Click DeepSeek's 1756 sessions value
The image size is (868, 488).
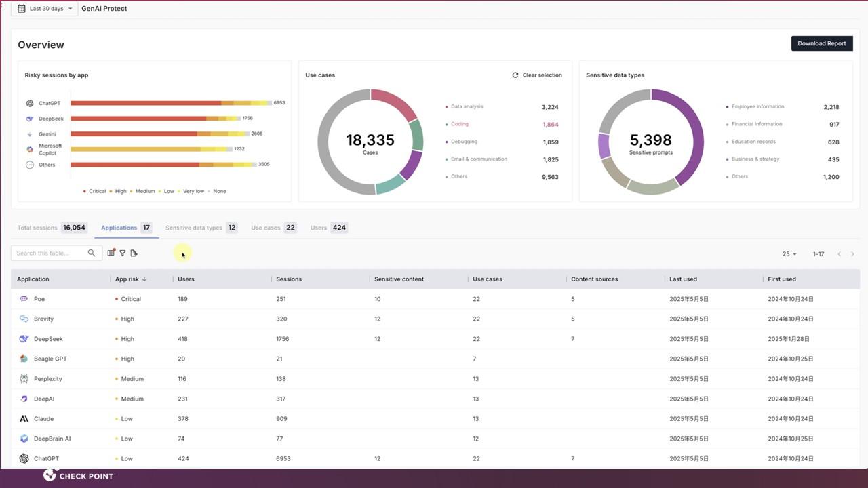[x=282, y=339]
